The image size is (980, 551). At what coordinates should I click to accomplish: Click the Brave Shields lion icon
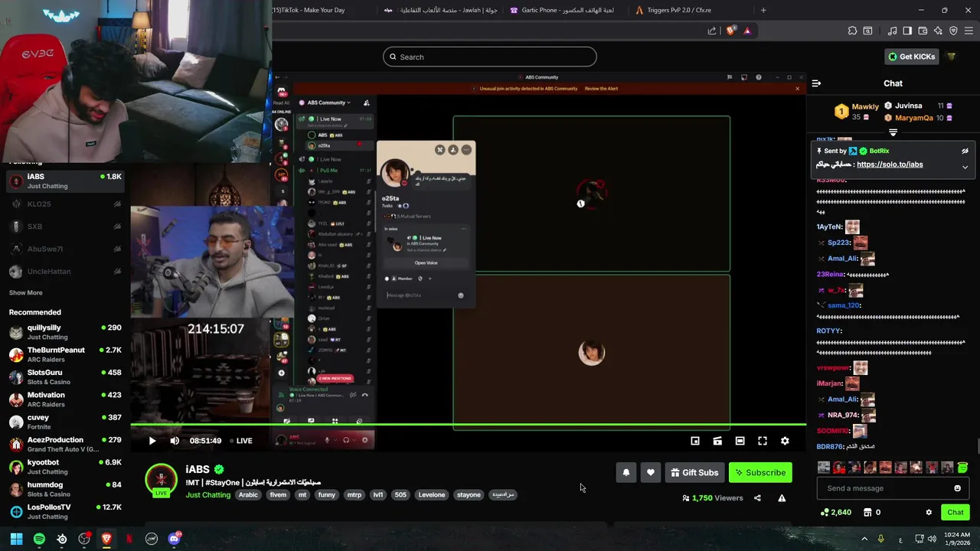coord(730,31)
